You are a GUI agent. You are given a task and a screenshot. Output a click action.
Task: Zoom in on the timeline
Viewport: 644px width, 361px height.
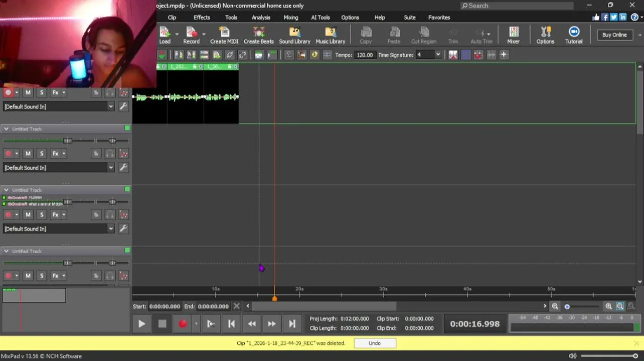click(608, 306)
